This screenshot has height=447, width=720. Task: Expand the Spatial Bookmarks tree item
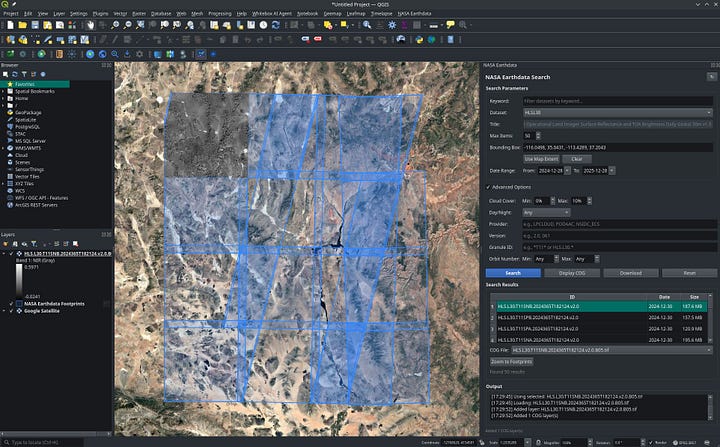point(3,91)
